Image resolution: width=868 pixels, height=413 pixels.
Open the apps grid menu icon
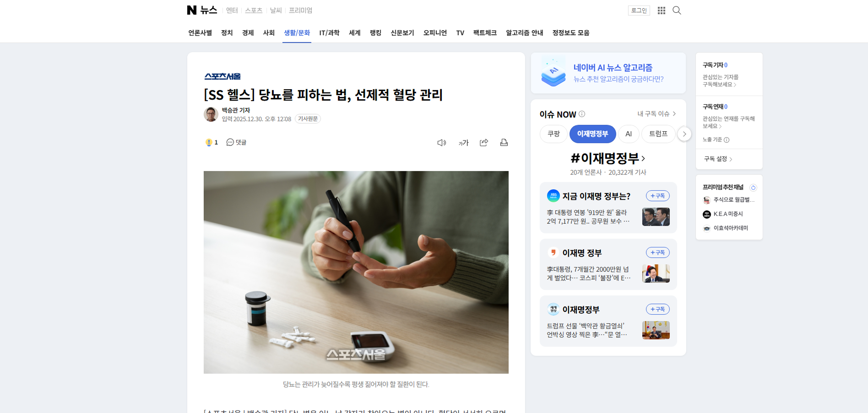(661, 11)
